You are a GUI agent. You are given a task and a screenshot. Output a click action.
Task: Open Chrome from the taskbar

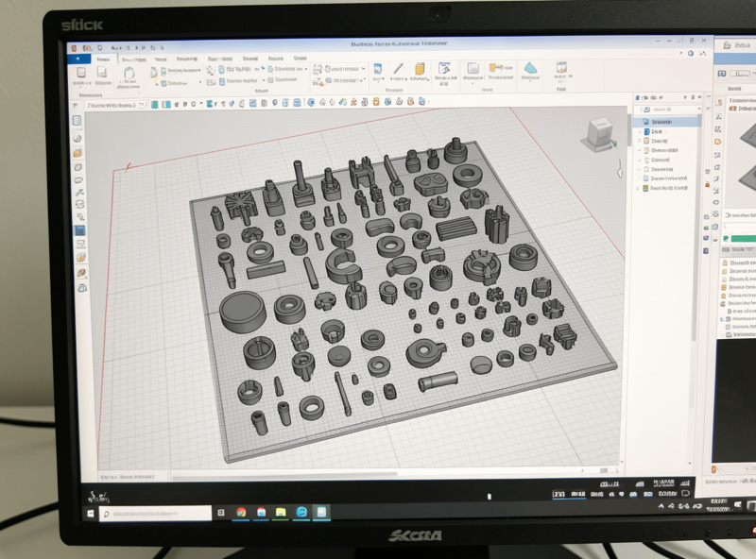[241, 512]
